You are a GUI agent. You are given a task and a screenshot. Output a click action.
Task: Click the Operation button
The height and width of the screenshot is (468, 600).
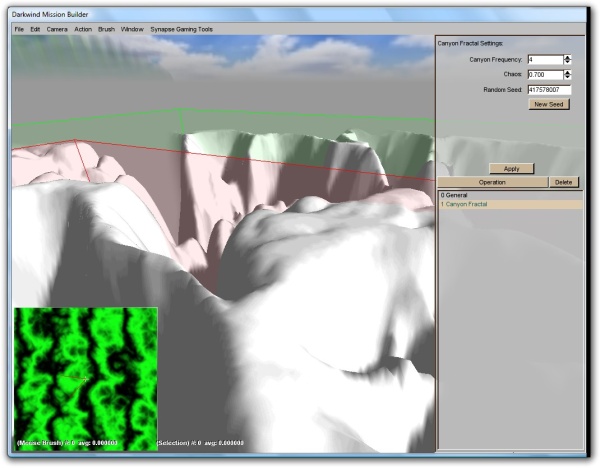pyautogui.click(x=492, y=183)
